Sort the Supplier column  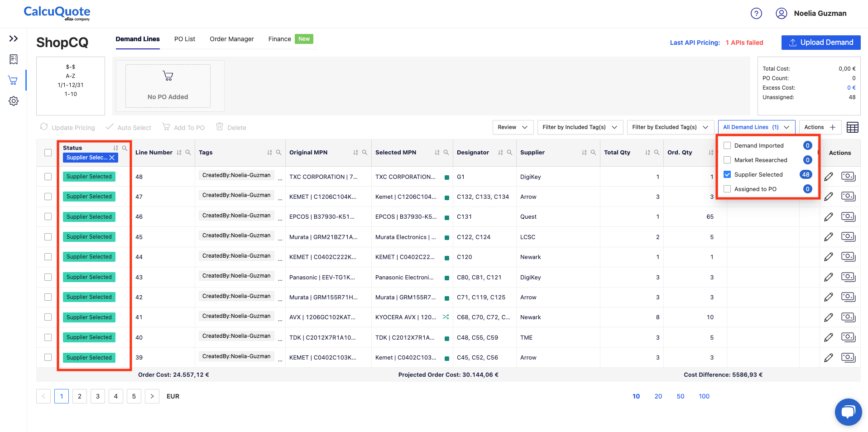tap(584, 153)
